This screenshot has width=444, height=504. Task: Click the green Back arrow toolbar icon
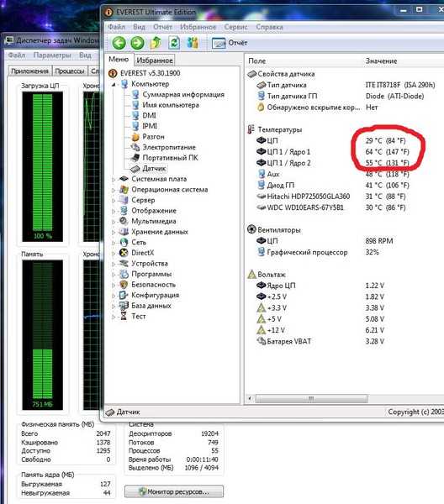point(119,43)
